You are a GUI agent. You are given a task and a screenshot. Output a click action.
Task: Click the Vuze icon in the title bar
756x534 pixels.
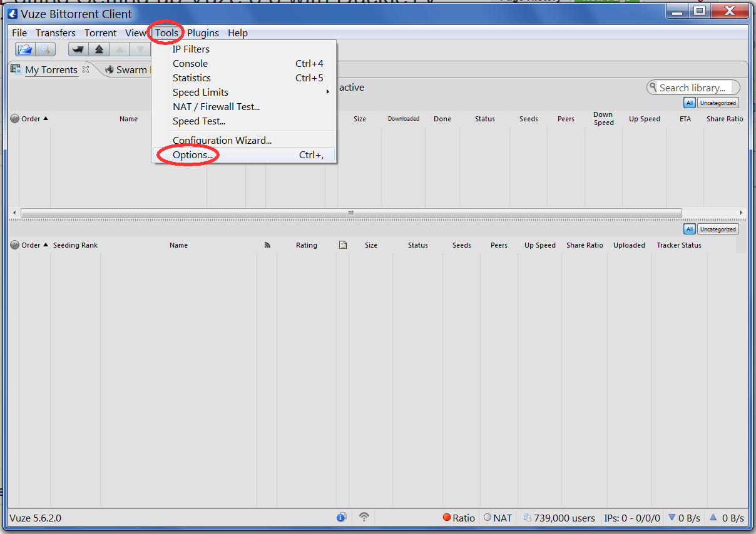click(x=13, y=13)
